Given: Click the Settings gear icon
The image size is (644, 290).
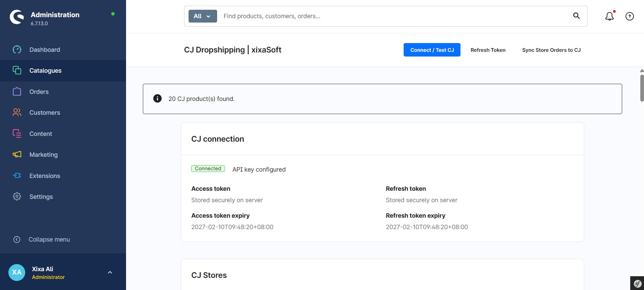Looking at the screenshot, I should click(x=17, y=196).
